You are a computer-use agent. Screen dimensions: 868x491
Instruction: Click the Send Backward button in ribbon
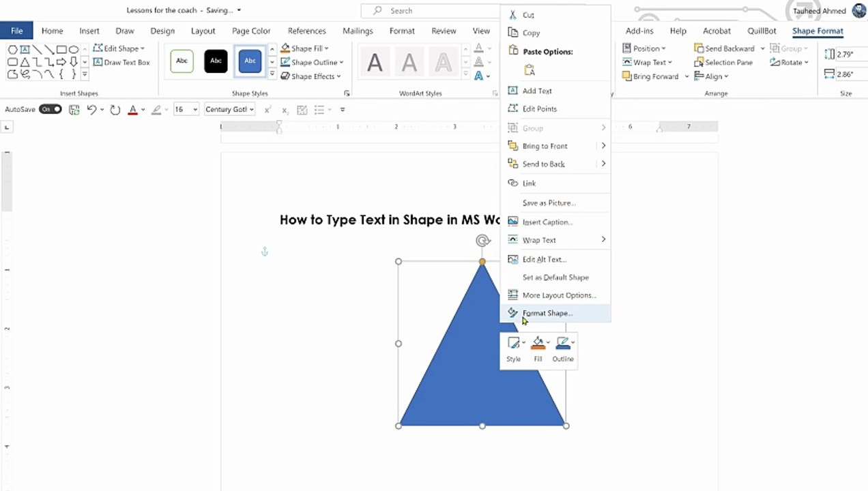pyautogui.click(x=724, y=48)
